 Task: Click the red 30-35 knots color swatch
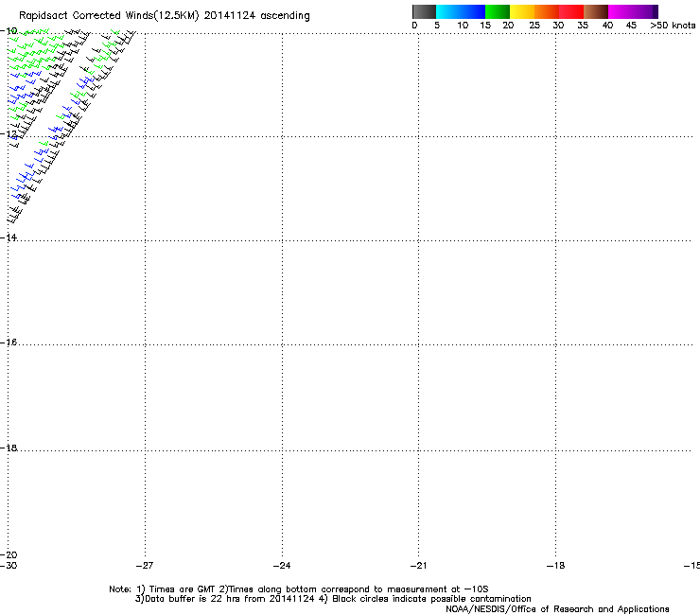pyautogui.click(x=571, y=11)
